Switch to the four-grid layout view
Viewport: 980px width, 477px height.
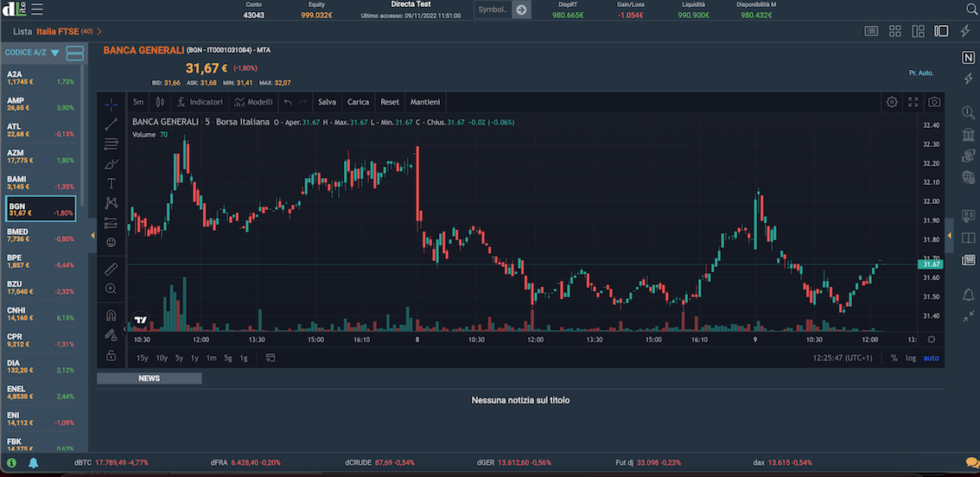894,30
